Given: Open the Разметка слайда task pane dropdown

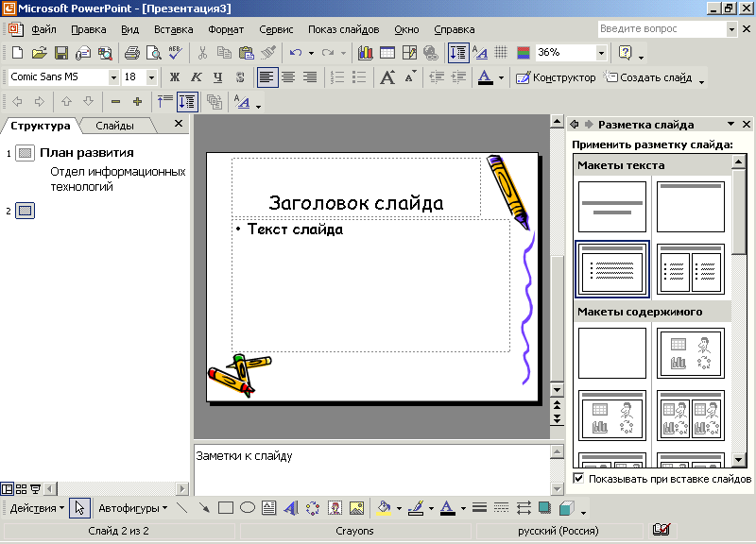Looking at the screenshot, I should (730, 125).
